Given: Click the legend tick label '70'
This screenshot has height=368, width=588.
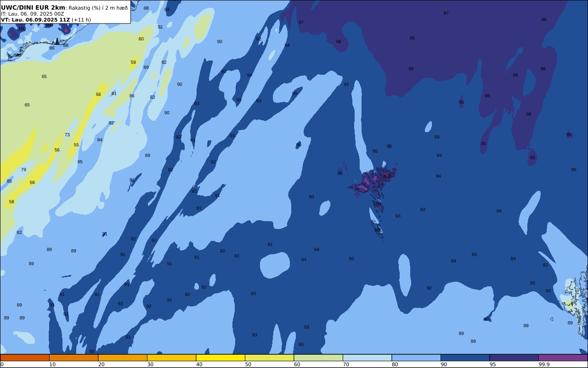Looking at the screenshot, I should pos(346,364).
